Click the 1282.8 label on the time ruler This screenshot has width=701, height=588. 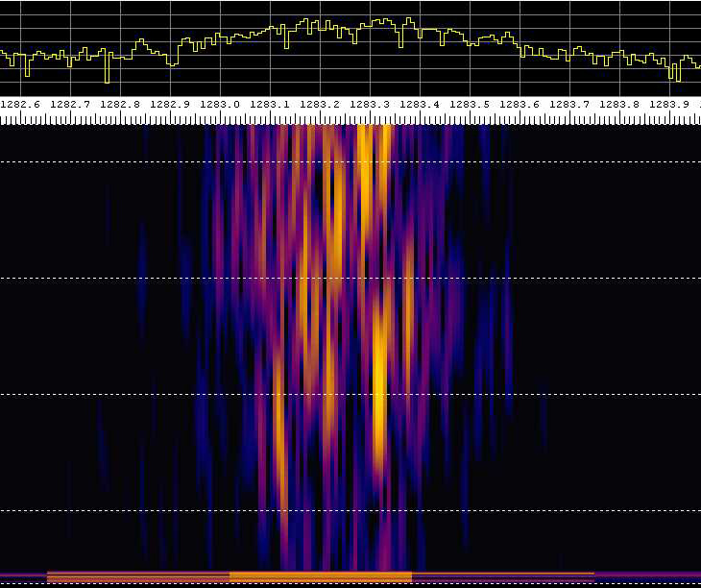coord(120,105)
